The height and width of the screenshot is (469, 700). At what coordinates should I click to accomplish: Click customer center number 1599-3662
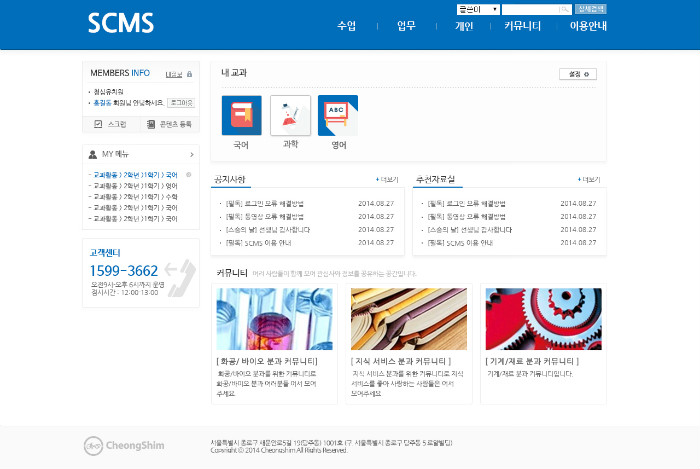coord(124,270)
